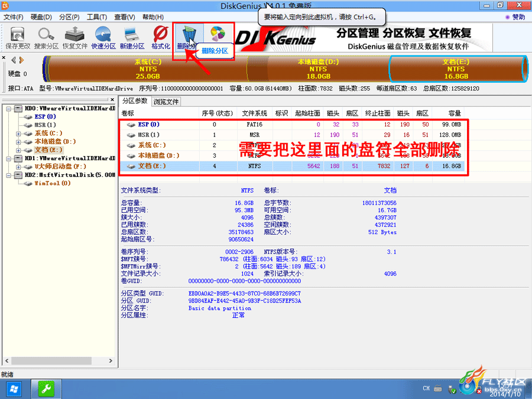Start the 快速分区 quick partition tool
The width and height of the screenshot is (532, 399).
103,38
